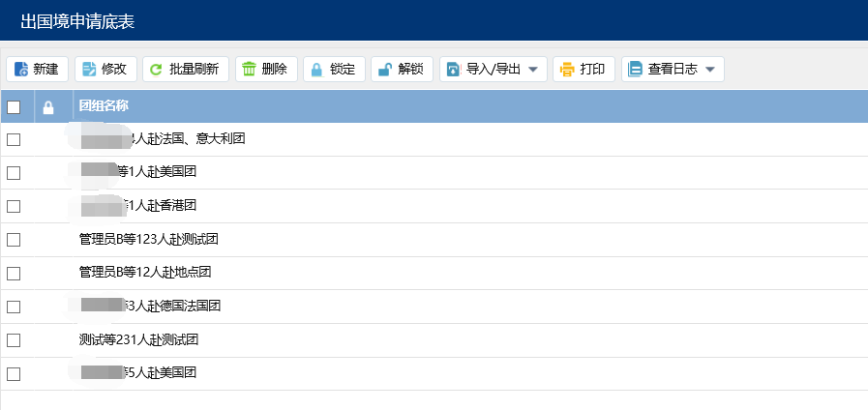The height and width of the screenshot is (410, 868).
Task: Click the lock column header icon
Action: pos(48,107)
